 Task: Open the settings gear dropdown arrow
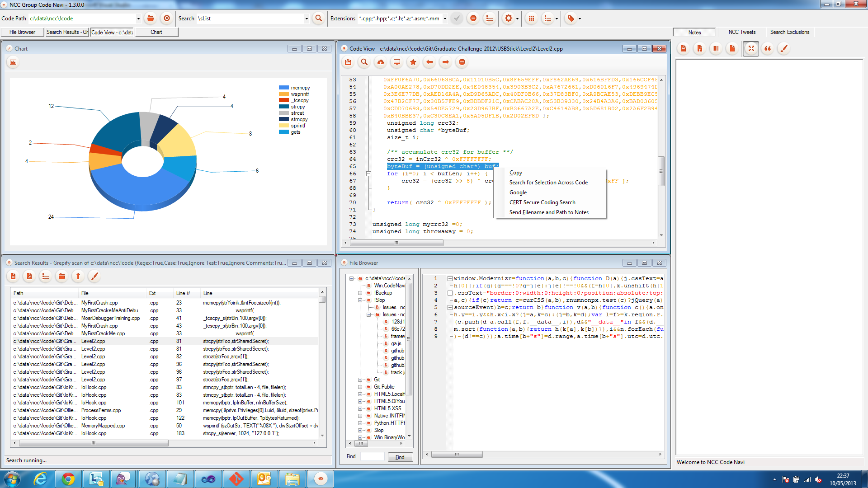point(517,19)
